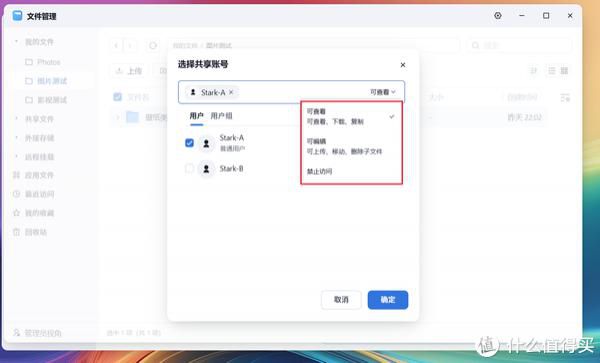This screenshot has width=600, height=363.
Task: Click the 取消 button
Action: click(x=341, y=300)
